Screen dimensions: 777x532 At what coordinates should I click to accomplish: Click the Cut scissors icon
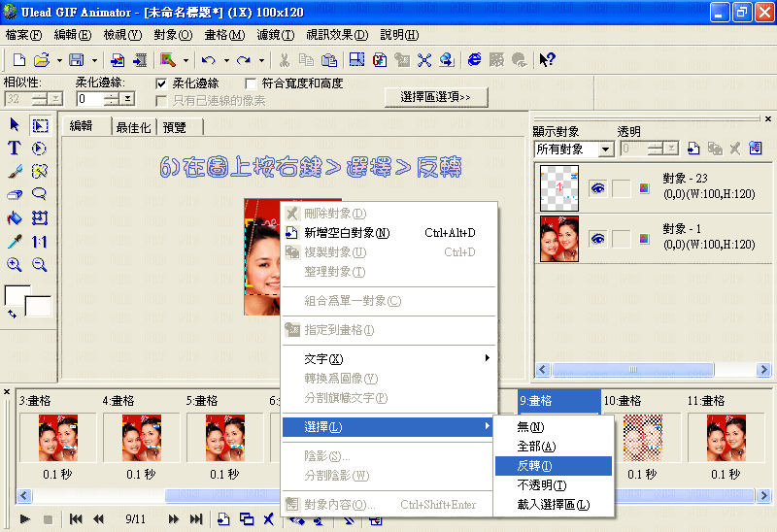pos(284,60)
